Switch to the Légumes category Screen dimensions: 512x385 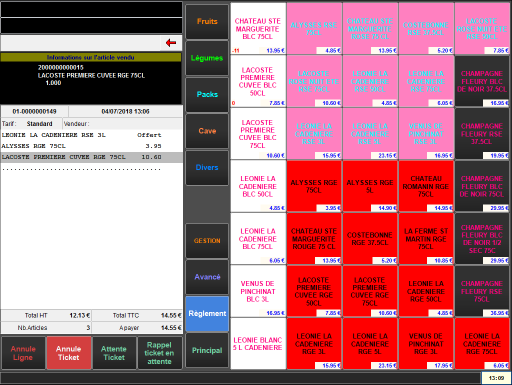coord(207,58)
